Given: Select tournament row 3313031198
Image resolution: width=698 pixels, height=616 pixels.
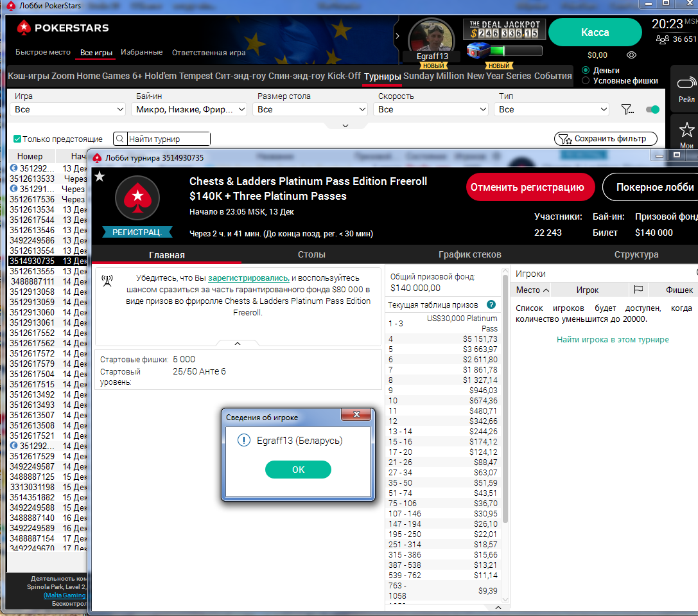Looking at the screenshot, I should coord(48,487).
